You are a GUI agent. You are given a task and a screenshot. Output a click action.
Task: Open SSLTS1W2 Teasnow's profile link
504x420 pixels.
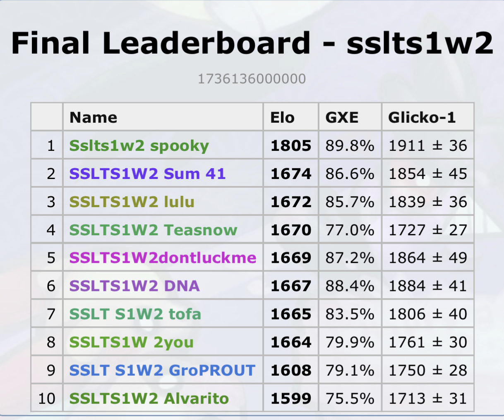(x=153, y=230)
